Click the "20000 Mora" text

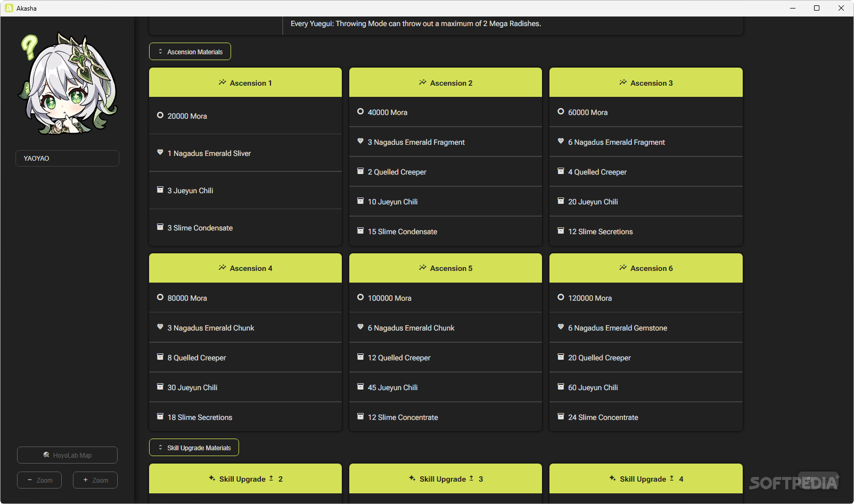coord(187,116)
